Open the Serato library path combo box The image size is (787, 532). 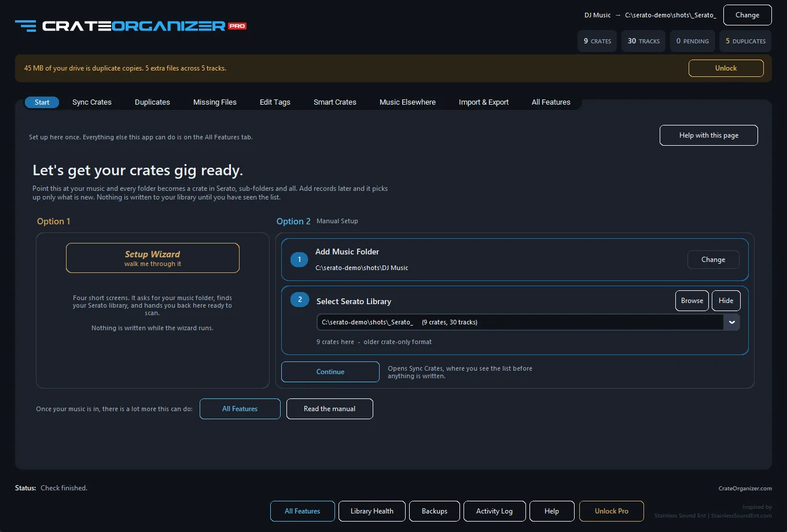pos(528,322)
